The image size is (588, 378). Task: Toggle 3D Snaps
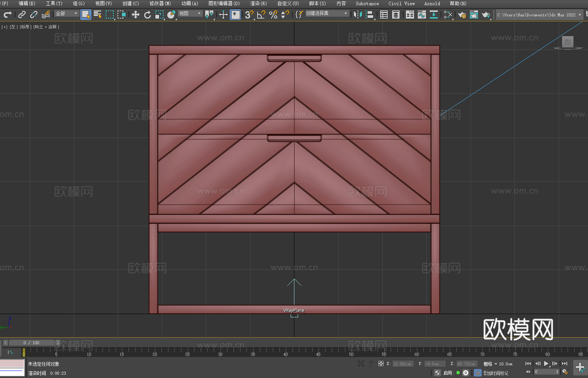[x=249, y=14]
